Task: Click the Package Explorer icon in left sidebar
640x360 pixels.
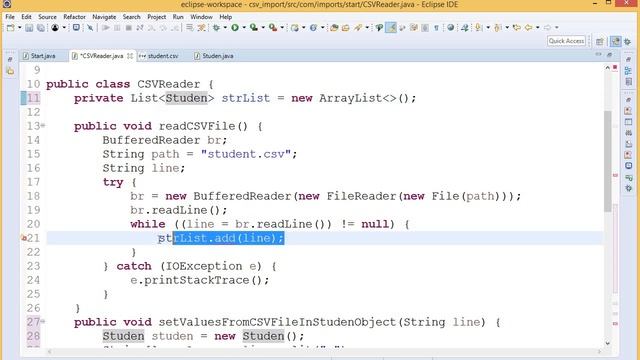Action: pos(10,72)
